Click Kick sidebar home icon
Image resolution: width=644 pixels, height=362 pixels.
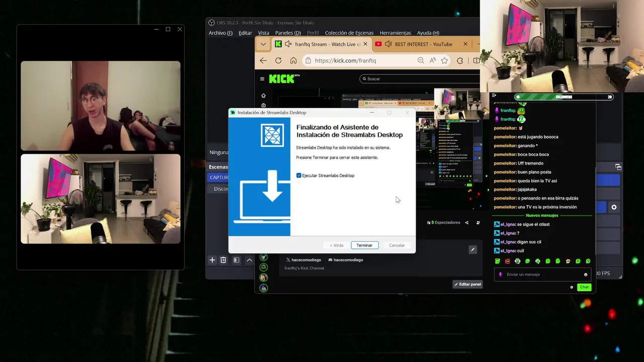263,96
